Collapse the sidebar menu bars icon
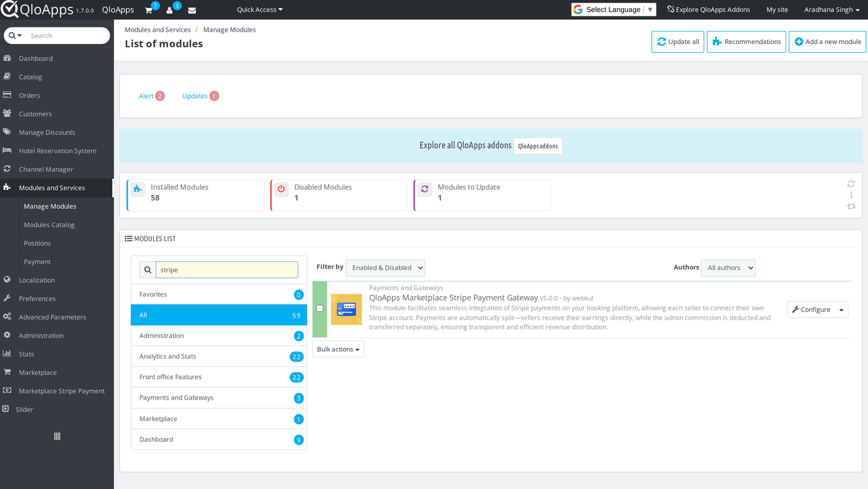 57,436
